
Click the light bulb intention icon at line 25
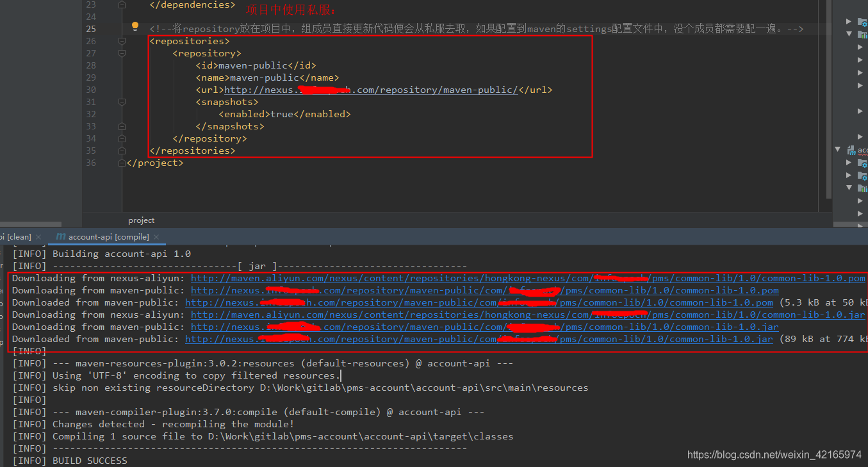135,27
